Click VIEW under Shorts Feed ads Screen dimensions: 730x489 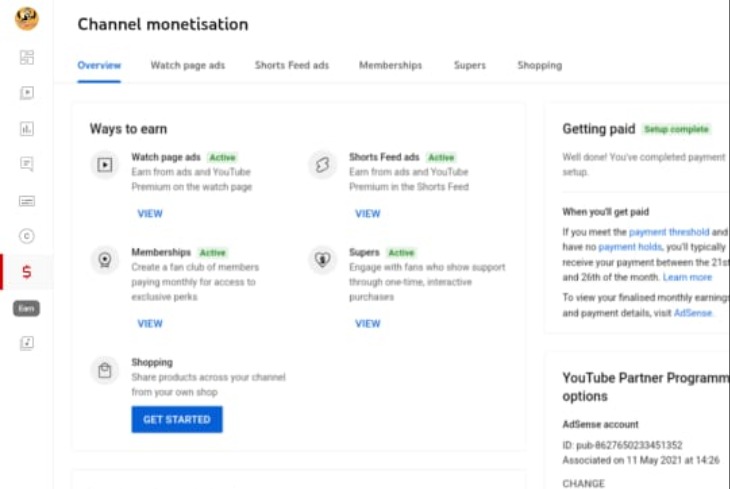tap(368, 214)
